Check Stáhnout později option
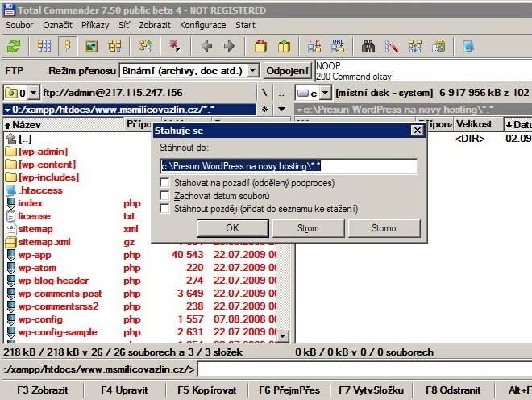The height and width of the screenshot is (400, 532). pos(165,209)
